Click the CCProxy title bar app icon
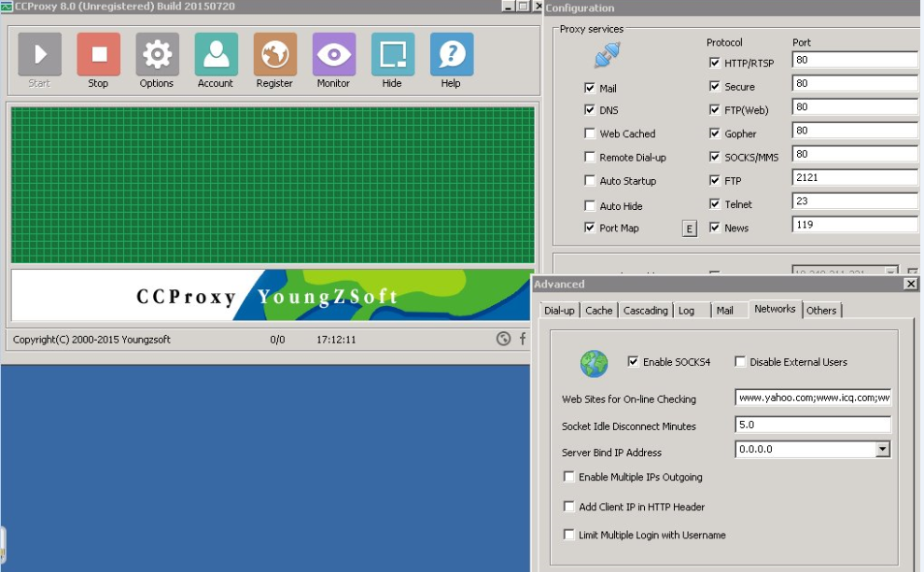 tap(7, 7)
